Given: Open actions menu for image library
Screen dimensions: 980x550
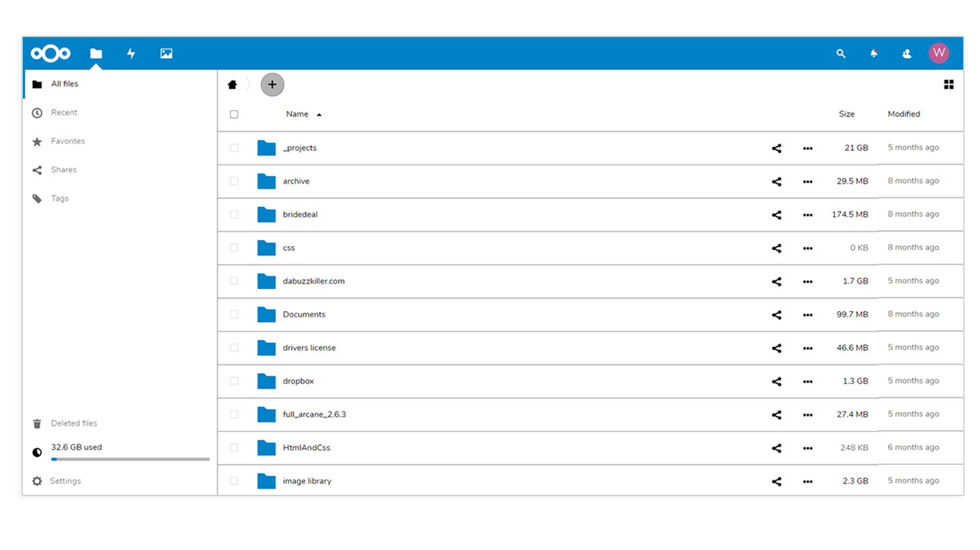Looking at the screenshot, I should (808, 481).
